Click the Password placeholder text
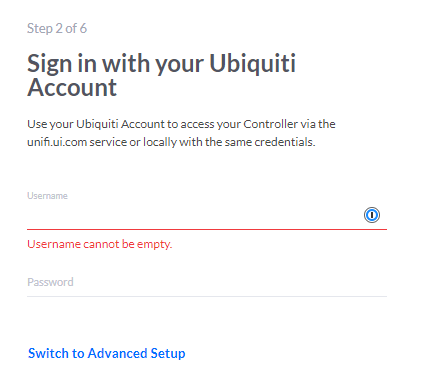 click(50, 282)
